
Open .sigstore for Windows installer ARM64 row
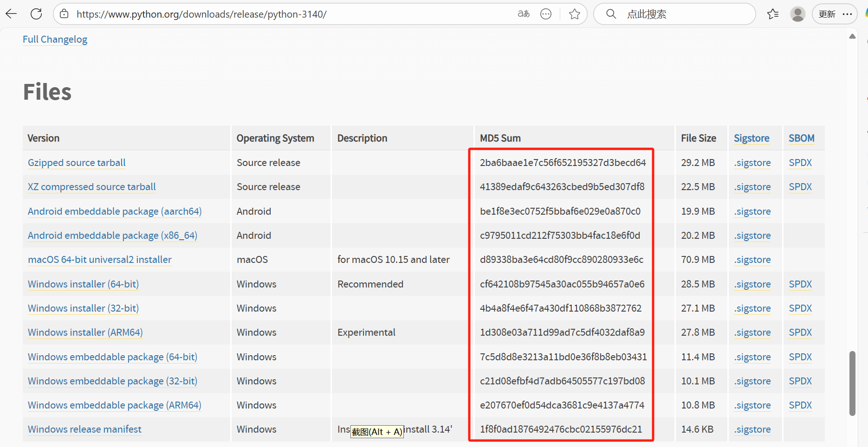point(752,332)
